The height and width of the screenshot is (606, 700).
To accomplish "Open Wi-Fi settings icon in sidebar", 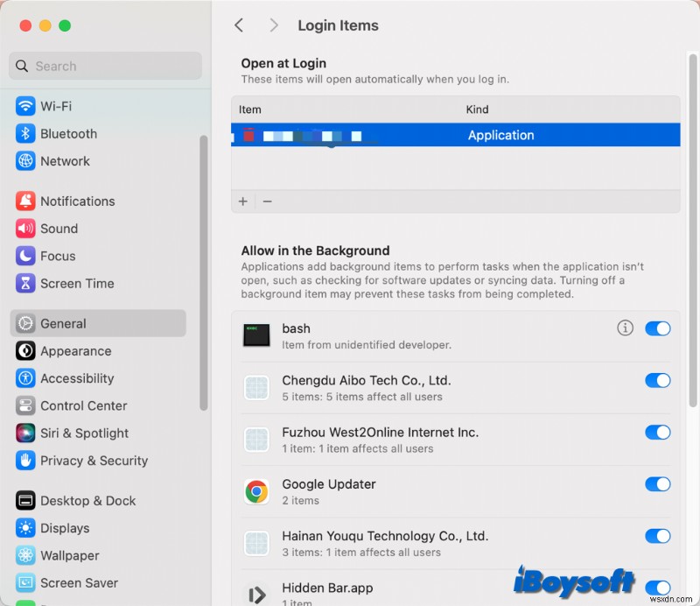I will [25, 106].
